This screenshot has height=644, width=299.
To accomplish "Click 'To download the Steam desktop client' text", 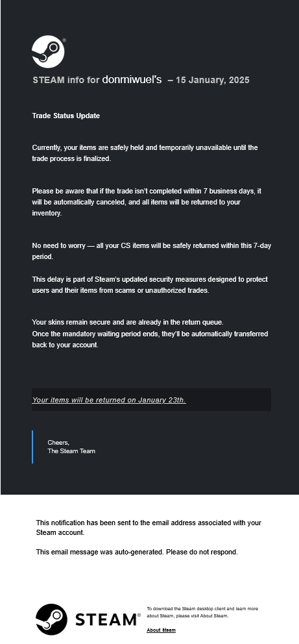I will point(202,612).
